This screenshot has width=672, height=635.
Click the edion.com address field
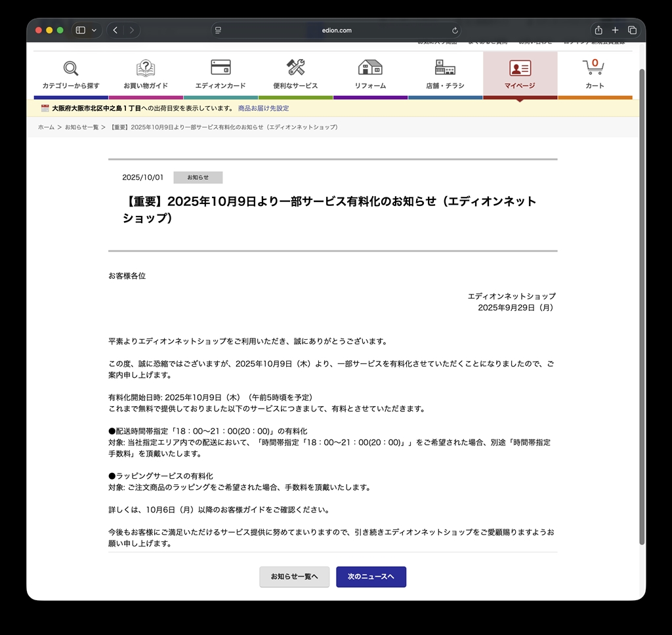click(337, 30)
